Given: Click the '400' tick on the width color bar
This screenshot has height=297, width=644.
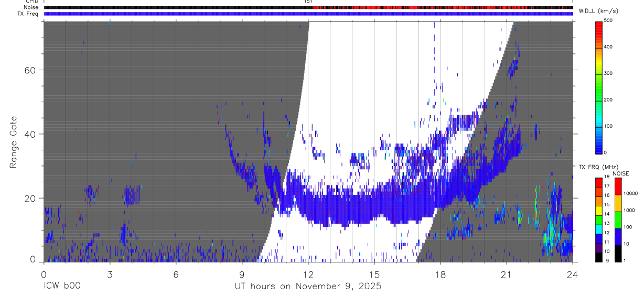Looking at the screenshot, I should pos(608,47).
